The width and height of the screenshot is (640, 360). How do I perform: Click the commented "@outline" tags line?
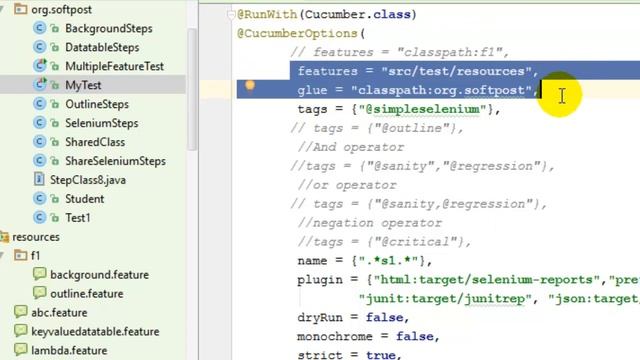click(x=377, y=128)
